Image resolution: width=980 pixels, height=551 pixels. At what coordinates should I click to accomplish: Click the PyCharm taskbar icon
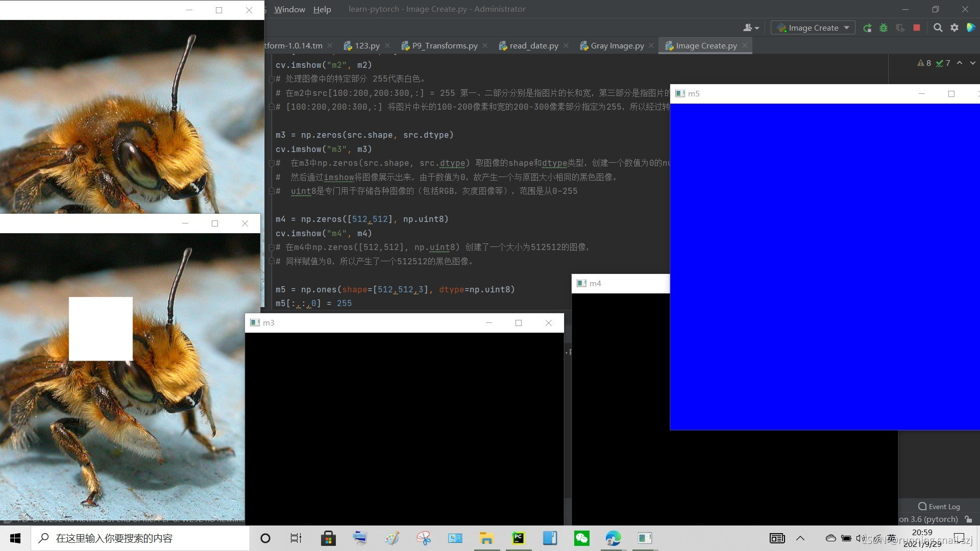coord(518,538)
